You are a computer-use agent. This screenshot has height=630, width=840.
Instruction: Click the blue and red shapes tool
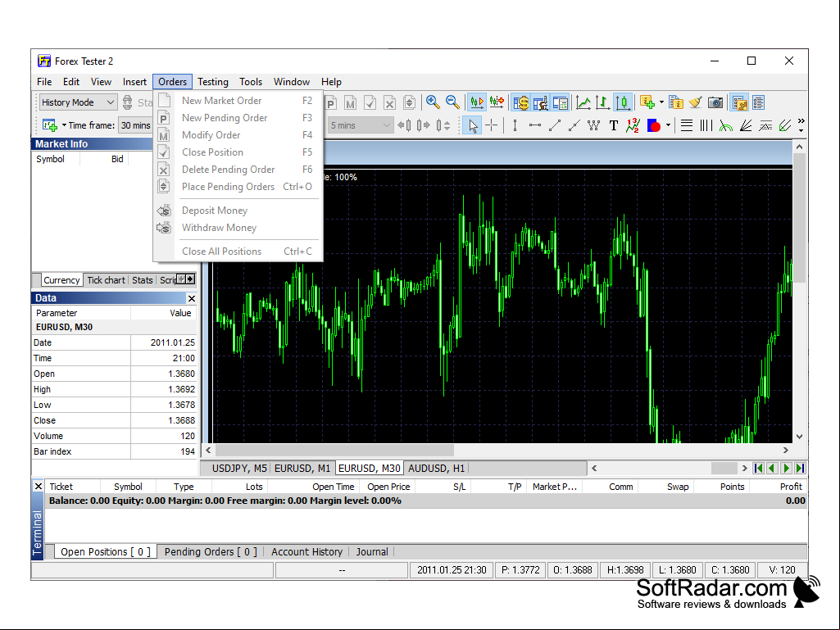[x=654, y=126]
